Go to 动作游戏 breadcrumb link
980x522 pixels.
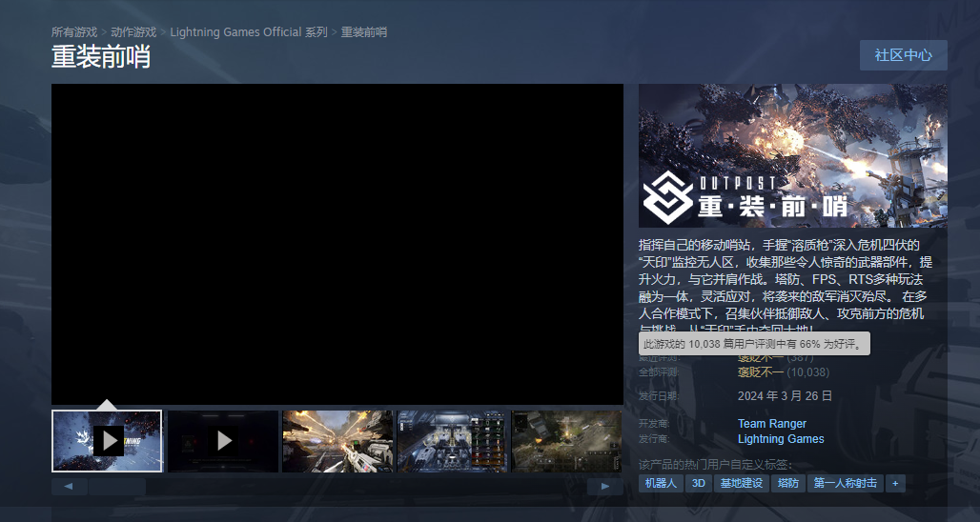click(x=133, y=31)
